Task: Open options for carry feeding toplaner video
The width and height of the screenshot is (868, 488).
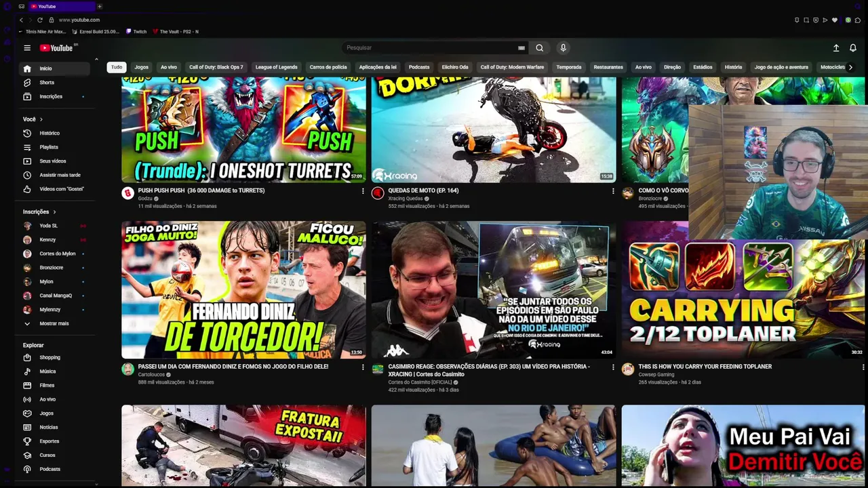Action: 863,367
